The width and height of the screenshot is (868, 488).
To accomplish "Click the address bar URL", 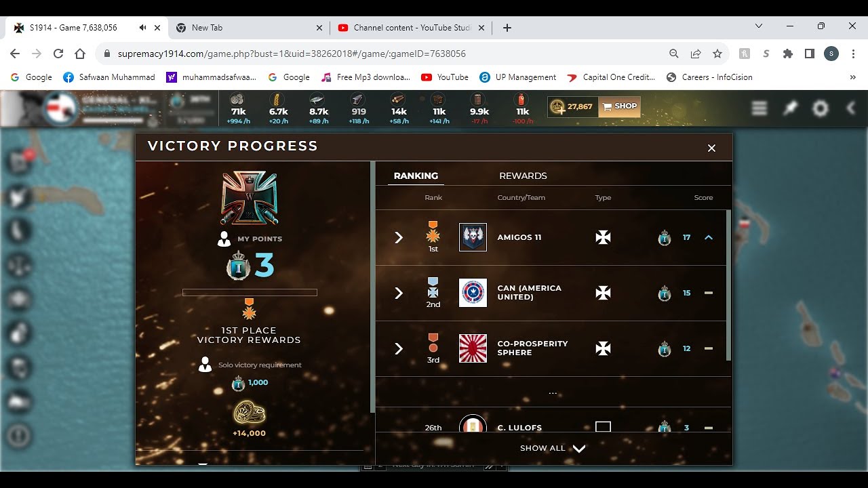I will (x=292, y=54).
